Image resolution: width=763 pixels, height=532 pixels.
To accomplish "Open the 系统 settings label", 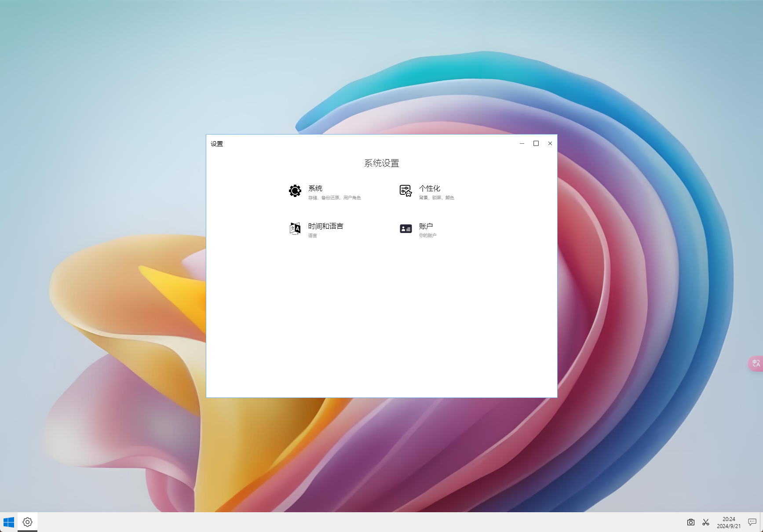I will click(x=315, y=188).
